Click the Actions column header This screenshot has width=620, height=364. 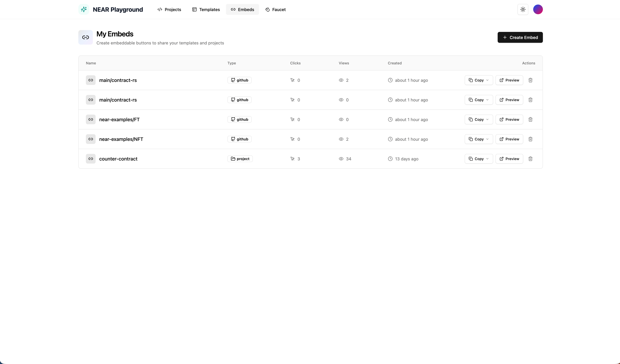[529, 63]
